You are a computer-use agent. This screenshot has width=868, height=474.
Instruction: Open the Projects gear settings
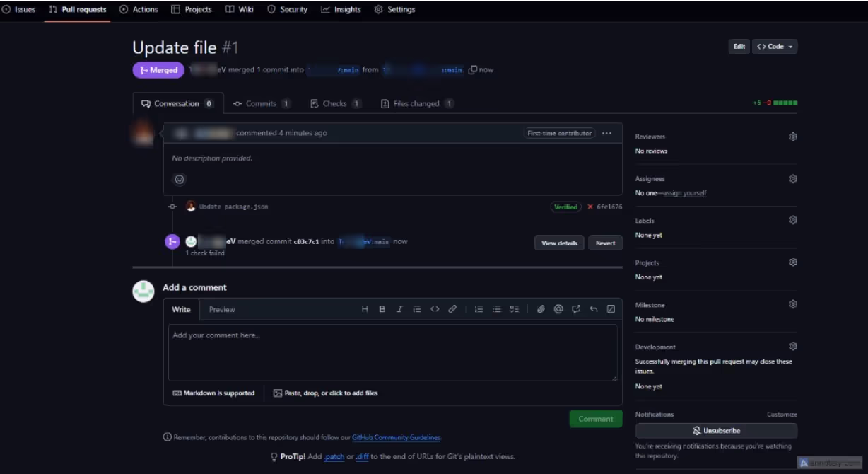coord(793,262)
